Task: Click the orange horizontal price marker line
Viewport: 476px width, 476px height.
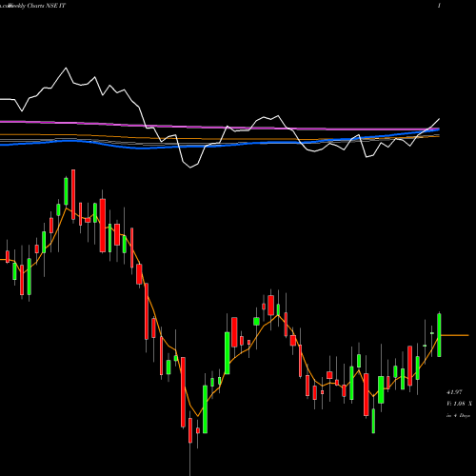Action: [x=455, y=335]
